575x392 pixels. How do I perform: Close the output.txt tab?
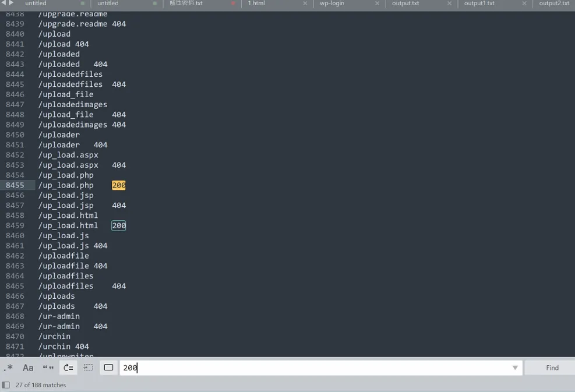tap(449, 3)
